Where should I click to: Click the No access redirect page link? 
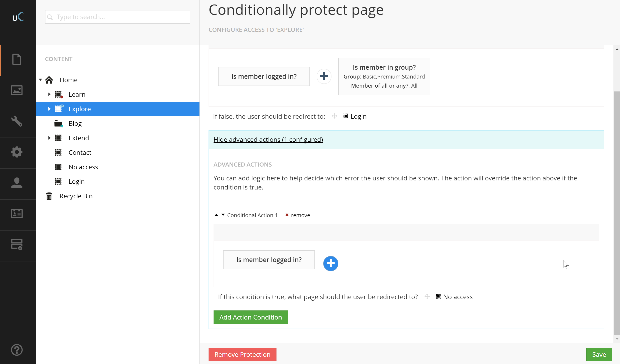[x=458, y=297]
